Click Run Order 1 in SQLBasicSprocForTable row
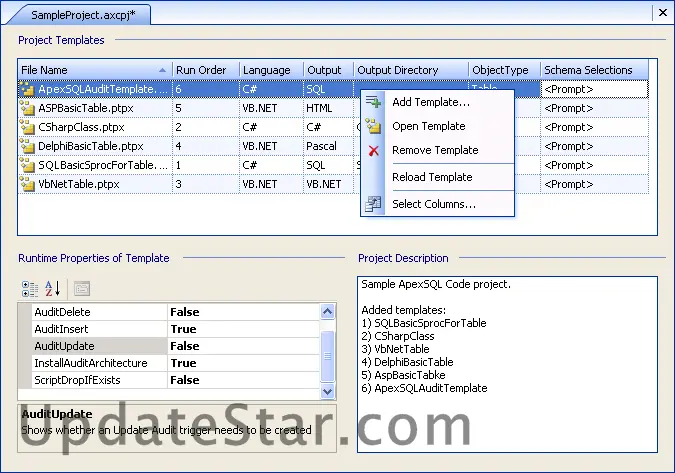This screenshot has width=675, height=473. tap(206, 165)
